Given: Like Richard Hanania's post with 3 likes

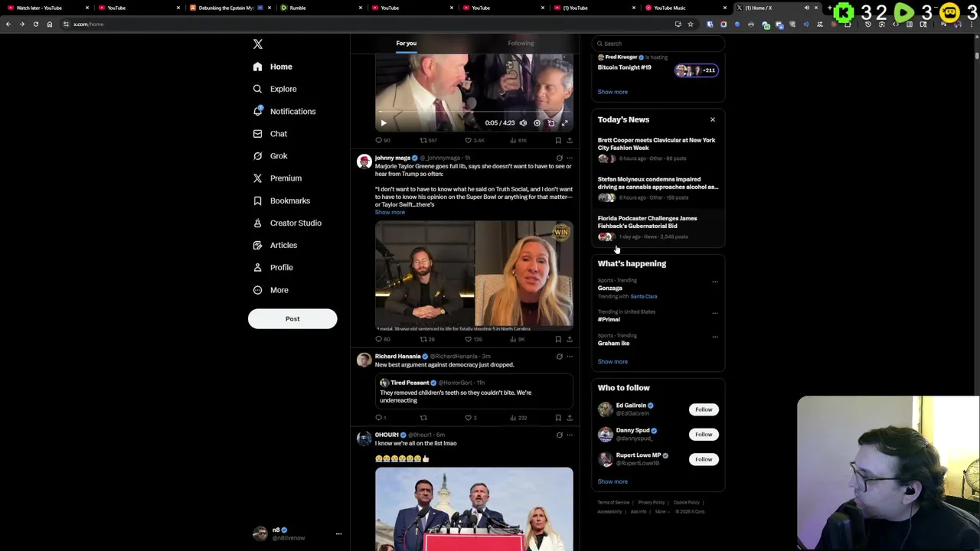Looking at the screenshot, I should [x=471, y=418].
